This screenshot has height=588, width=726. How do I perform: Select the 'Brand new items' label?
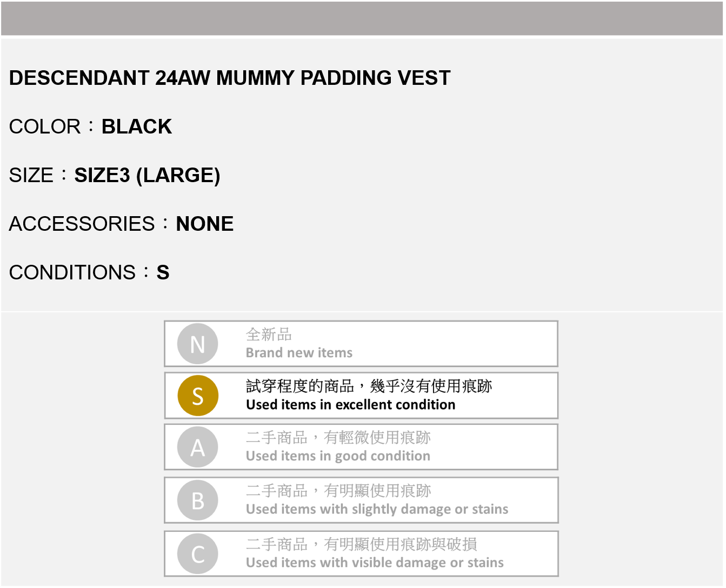click(299, 353)
